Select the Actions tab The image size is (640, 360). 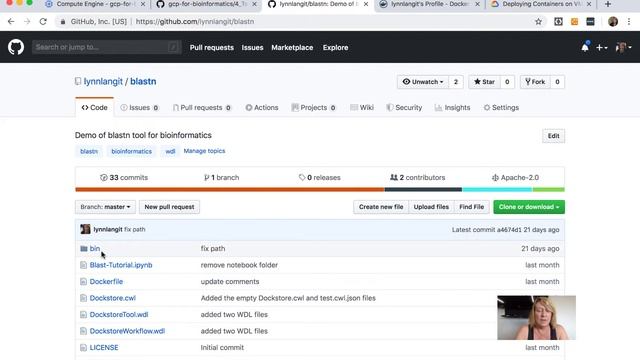262,108
